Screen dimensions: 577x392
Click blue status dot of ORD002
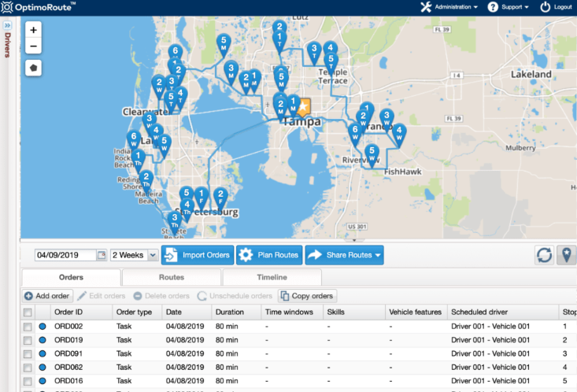[43, 327]
